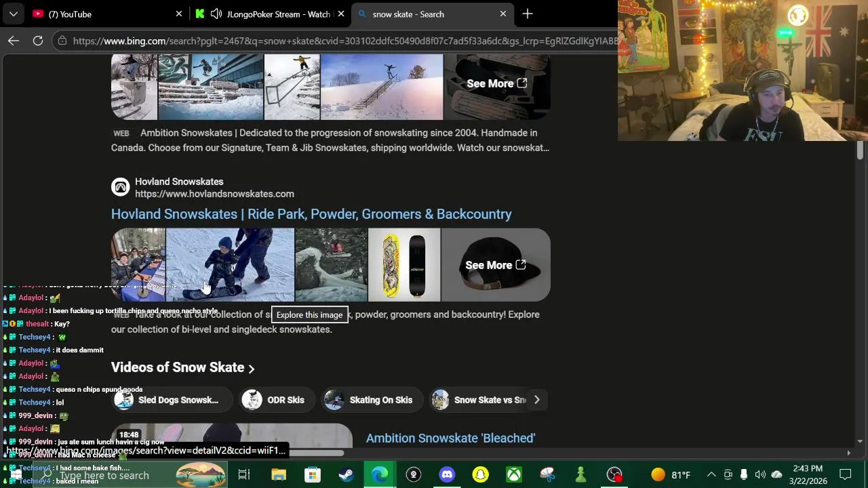Open the weather widget showing 81°F
The width and height of the screenshot is (868, 488).
(671, 474)
